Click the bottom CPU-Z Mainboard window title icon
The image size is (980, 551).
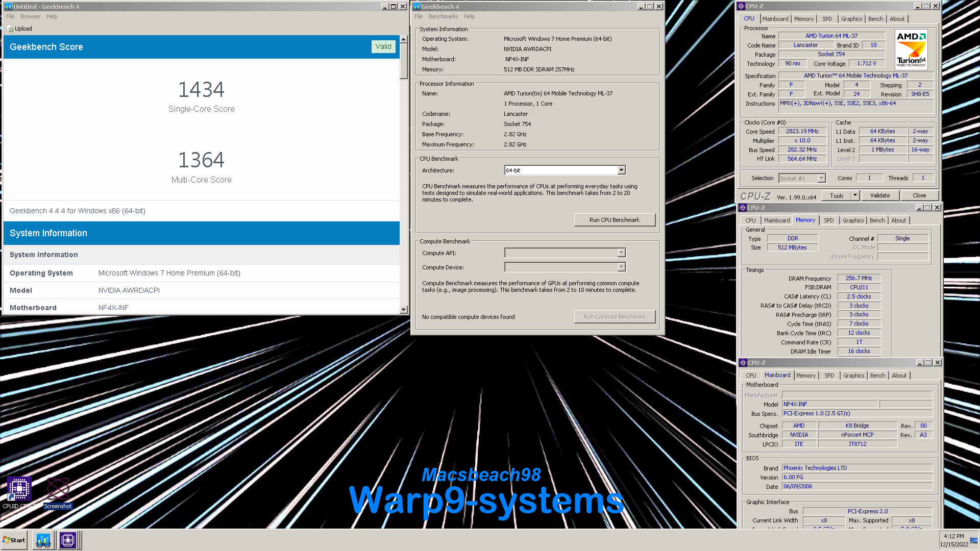click(x=743, y=363)
